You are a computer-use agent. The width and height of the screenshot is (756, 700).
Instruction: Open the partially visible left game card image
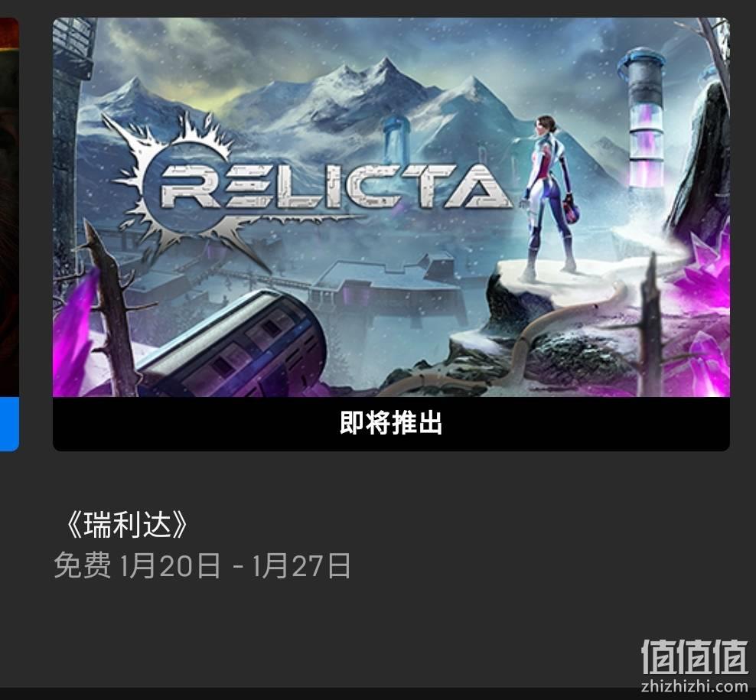point(9,207)
